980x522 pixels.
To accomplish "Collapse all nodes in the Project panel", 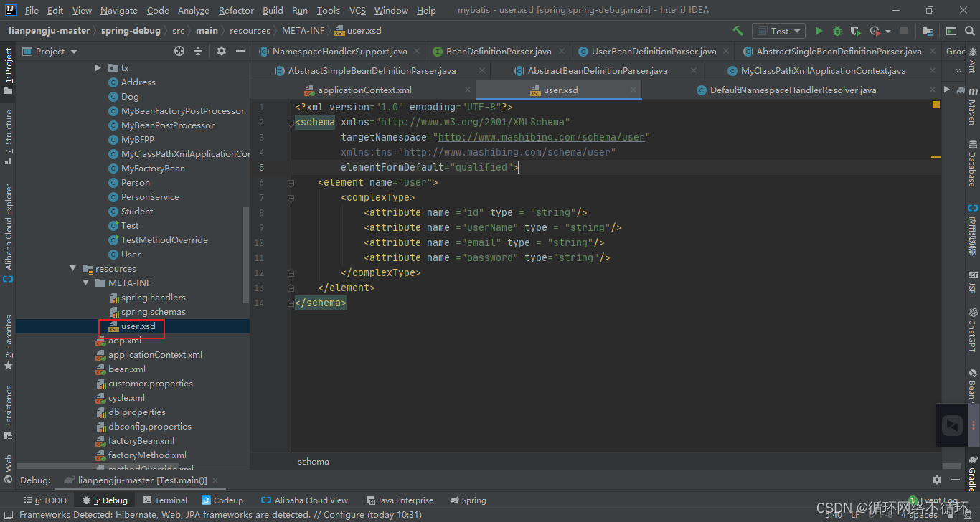I will pyautogui.click(x=199, y=51).
